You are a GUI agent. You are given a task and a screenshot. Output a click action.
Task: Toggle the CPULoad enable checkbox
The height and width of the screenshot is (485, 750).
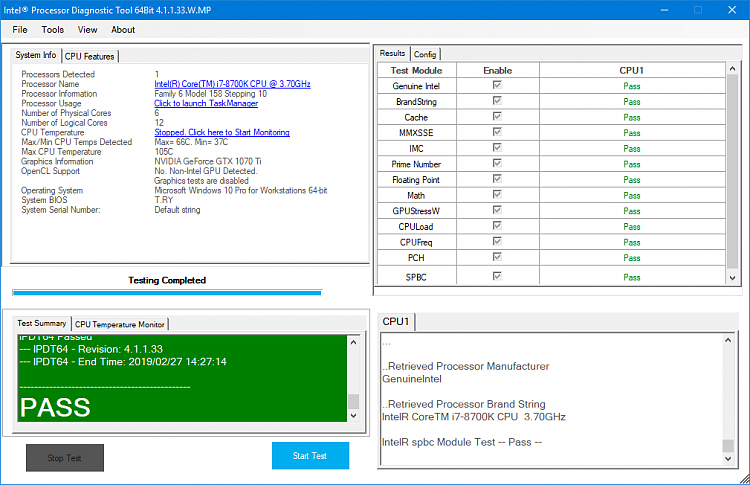pyautogui.click(x=497, y=225)
